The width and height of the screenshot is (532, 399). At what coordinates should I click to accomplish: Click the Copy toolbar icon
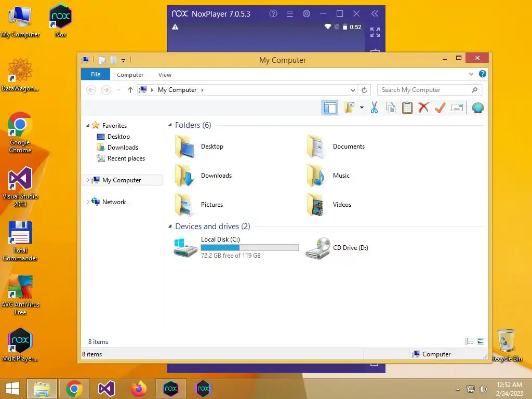[x=391, y=108]
